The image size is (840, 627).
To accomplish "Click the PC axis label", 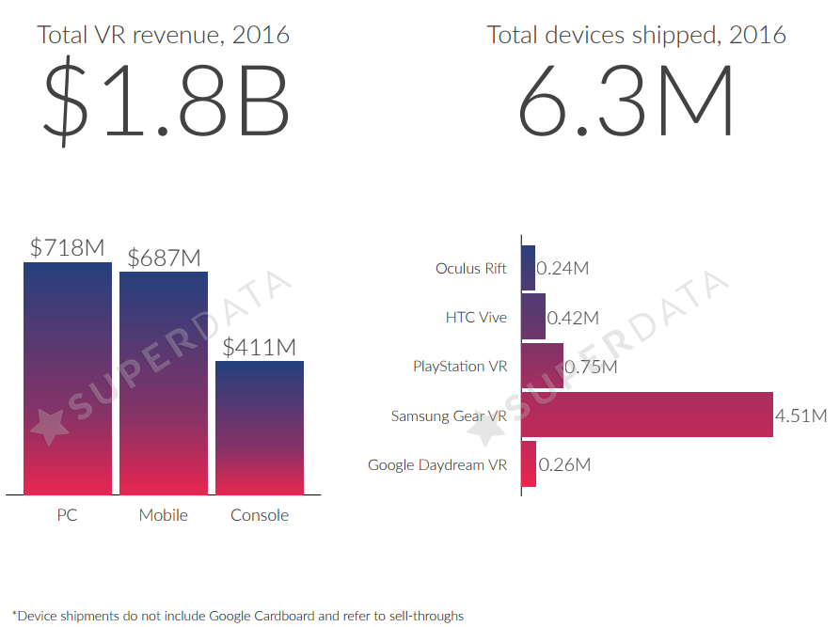I will pos(67,515).
